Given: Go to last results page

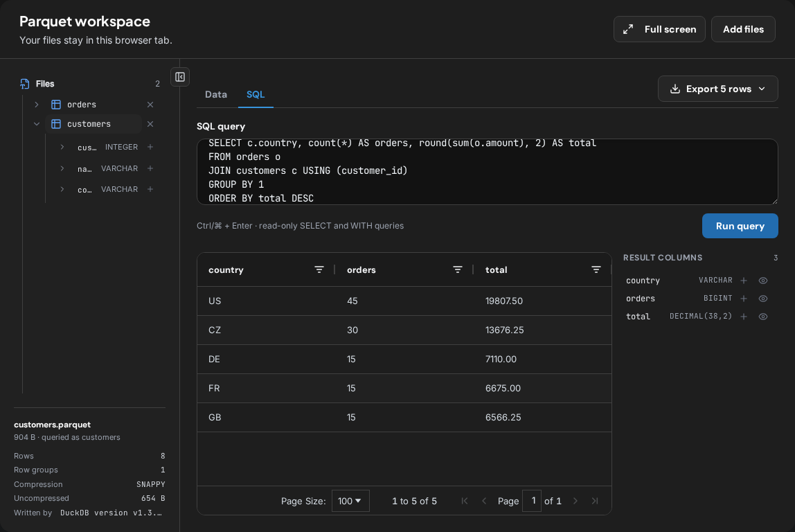Looking at the screenshot, I should click(x=595, y=501).
